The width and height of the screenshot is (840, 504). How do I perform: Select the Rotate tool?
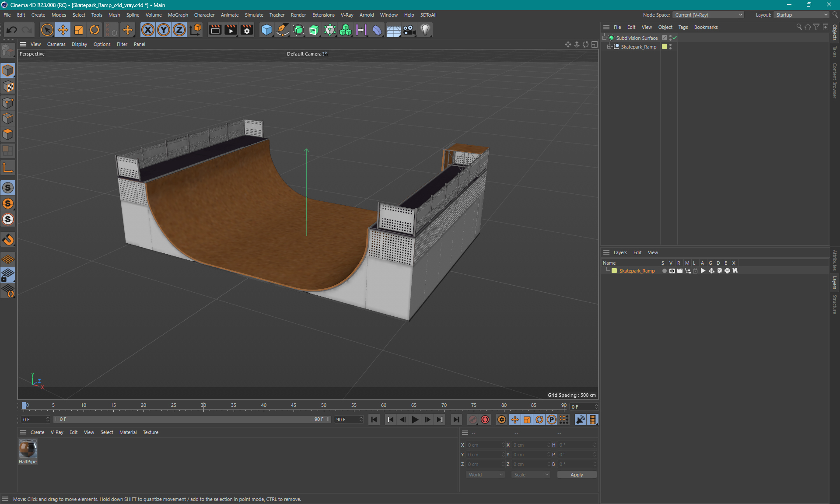tap(94, 30)
